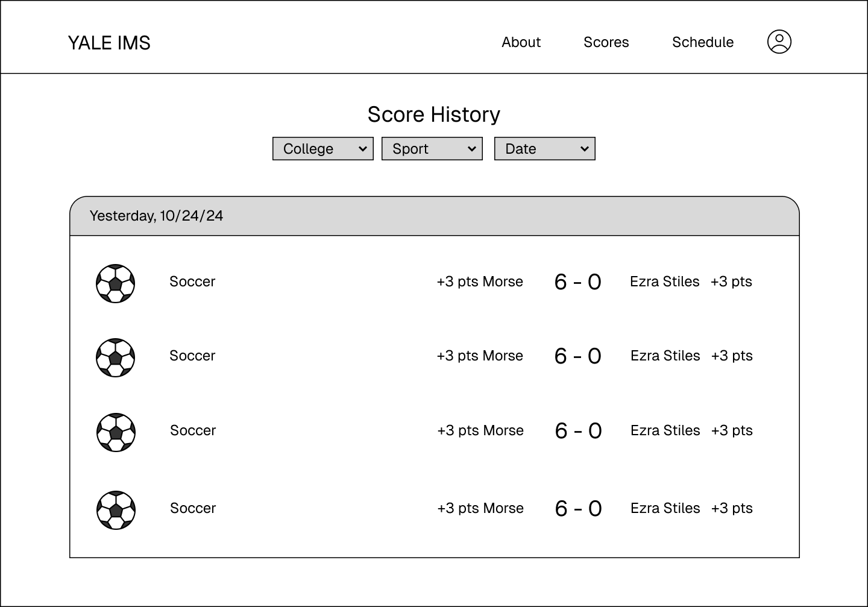The width and height of the screenshot is (868, 607).
Task: Click the Soccer label in first row
Action: 192,281
